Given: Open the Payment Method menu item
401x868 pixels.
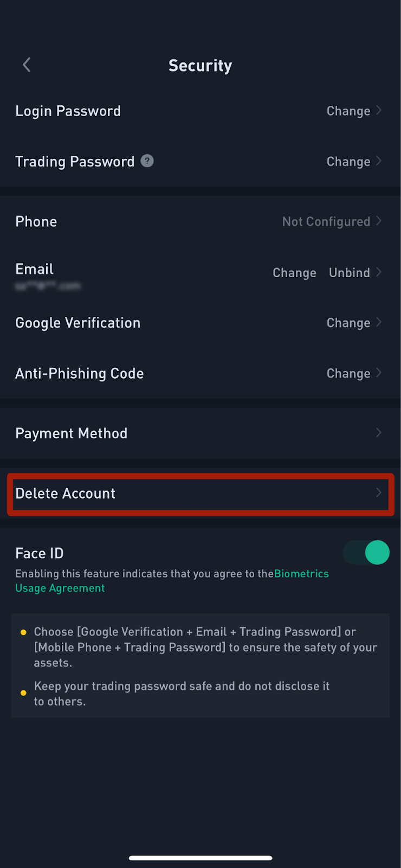Looking at the screenshot, I should click(200, 433).
